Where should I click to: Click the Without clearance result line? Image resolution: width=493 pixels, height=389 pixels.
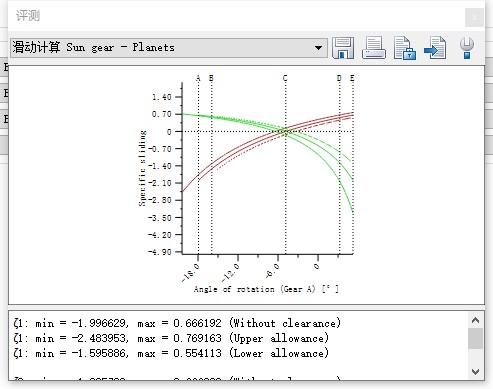pos(177,323)
